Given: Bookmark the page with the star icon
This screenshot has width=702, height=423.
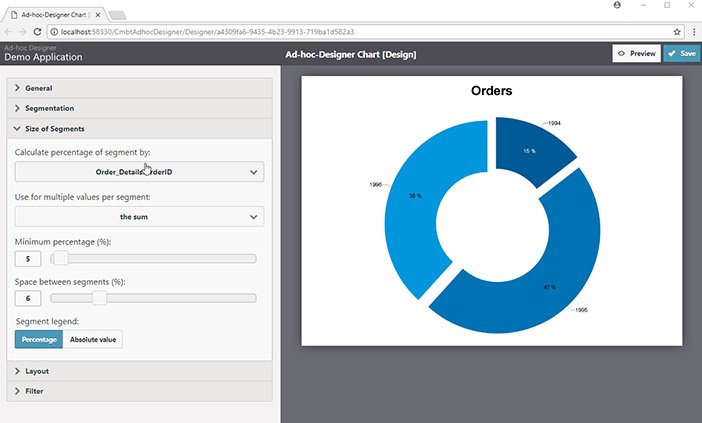Looking at the screenshot, I should point(677,32).
